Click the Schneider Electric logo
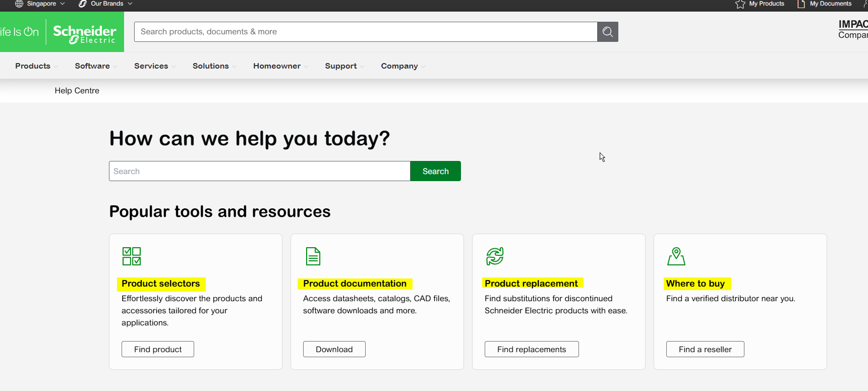The height and width of the screenshot is (391, 868). click(x=85, y=34)
